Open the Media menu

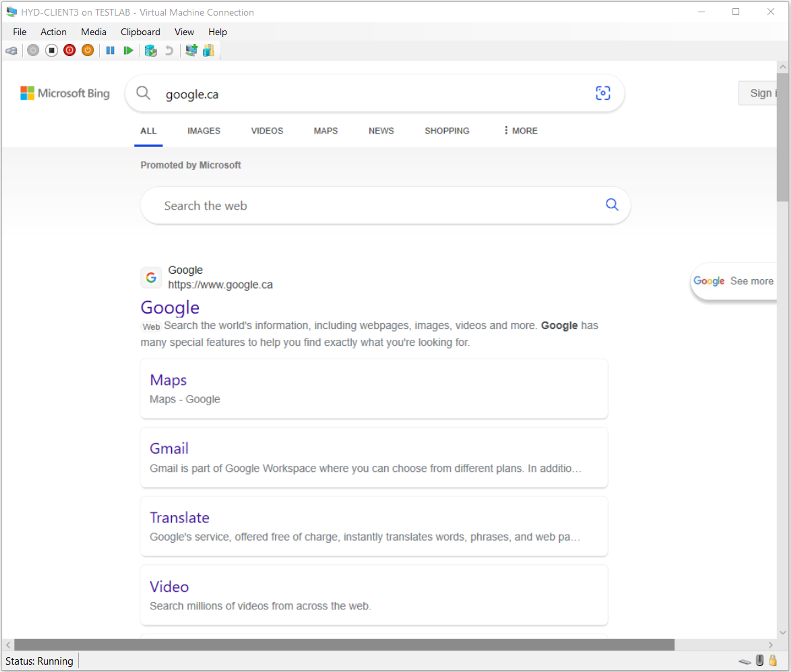coord(93,32)
